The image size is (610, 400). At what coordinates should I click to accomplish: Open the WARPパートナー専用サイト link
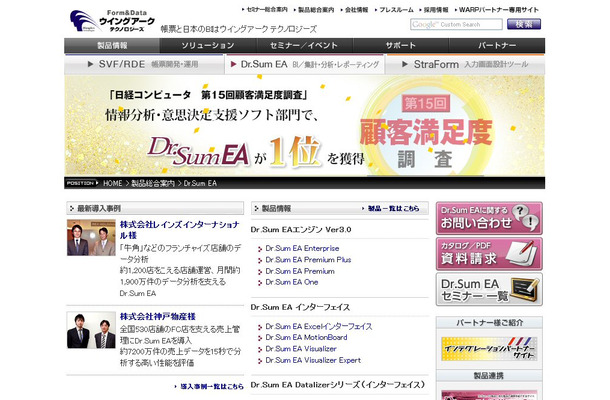click(x=499, y=10)
